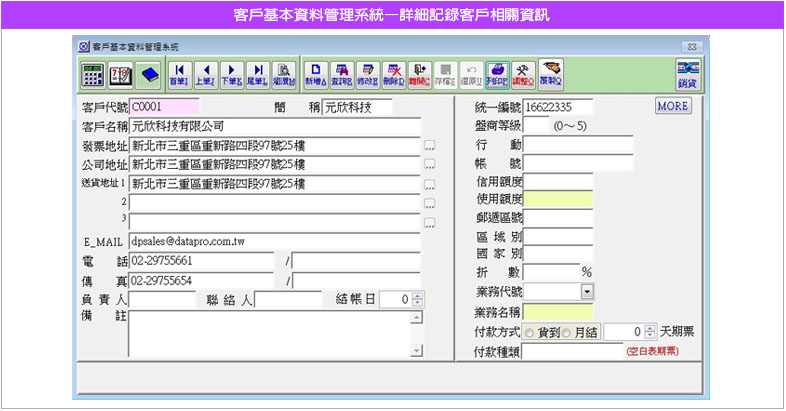
Task: Select the 貨到 payment radio button
Action: (529, 332)
